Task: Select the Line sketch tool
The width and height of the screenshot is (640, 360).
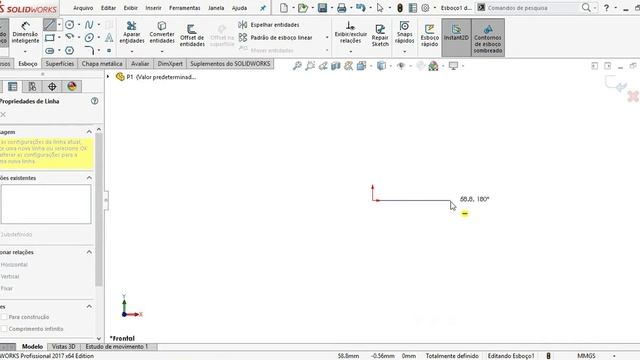Action: point(49,25)
